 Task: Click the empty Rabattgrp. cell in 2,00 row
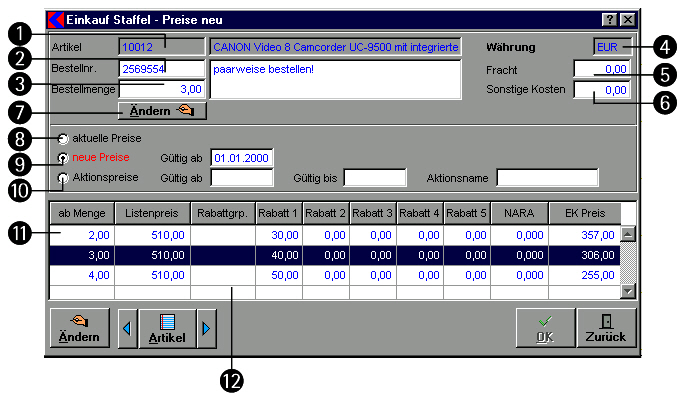pyautogui.click(x=223, y=235)
